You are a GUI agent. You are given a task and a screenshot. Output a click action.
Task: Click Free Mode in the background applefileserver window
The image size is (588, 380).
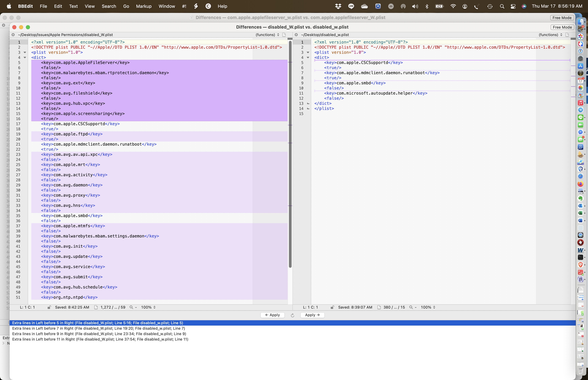[x=562, y=18]
